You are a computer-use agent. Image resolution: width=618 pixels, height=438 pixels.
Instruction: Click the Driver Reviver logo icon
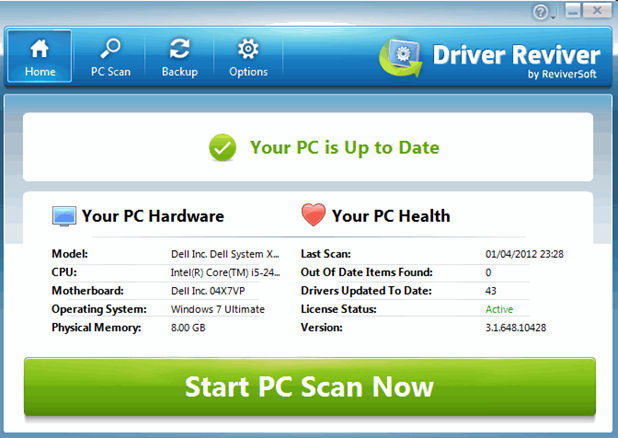click(x=400, y=58)
